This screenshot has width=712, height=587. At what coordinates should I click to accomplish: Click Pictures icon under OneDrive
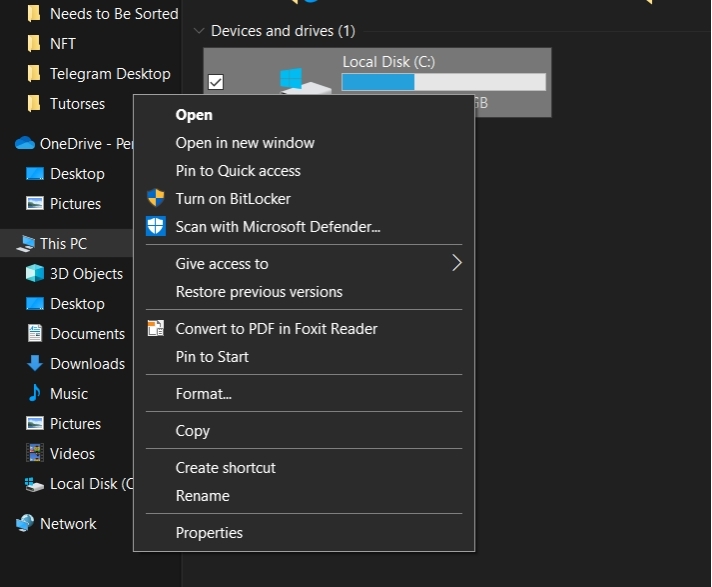pyautogui.click(x=35, y=203)
